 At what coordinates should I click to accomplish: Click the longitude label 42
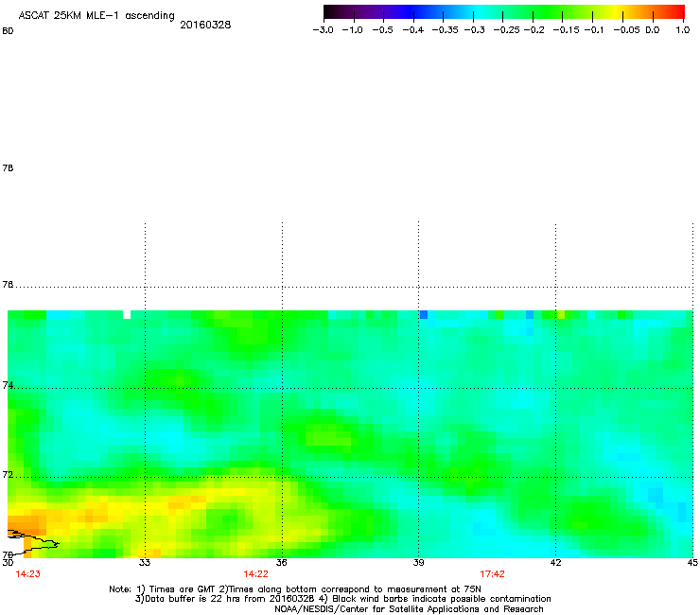(x=555, y=563)
